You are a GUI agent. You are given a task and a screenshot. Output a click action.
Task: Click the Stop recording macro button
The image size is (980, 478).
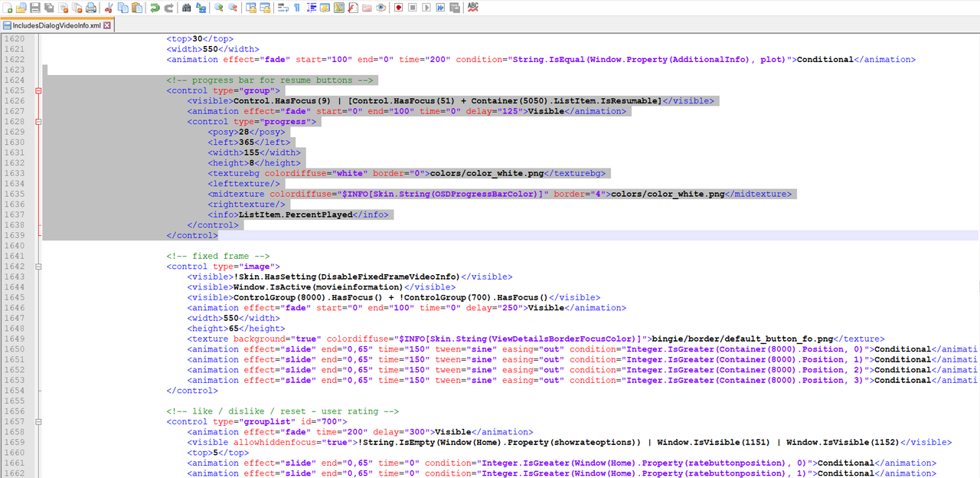[413, 8]
